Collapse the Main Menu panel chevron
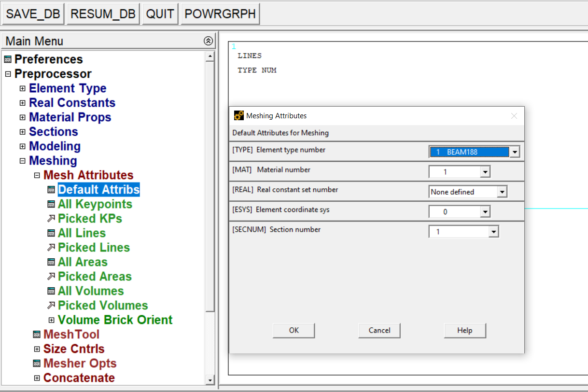 pos(208,41)
